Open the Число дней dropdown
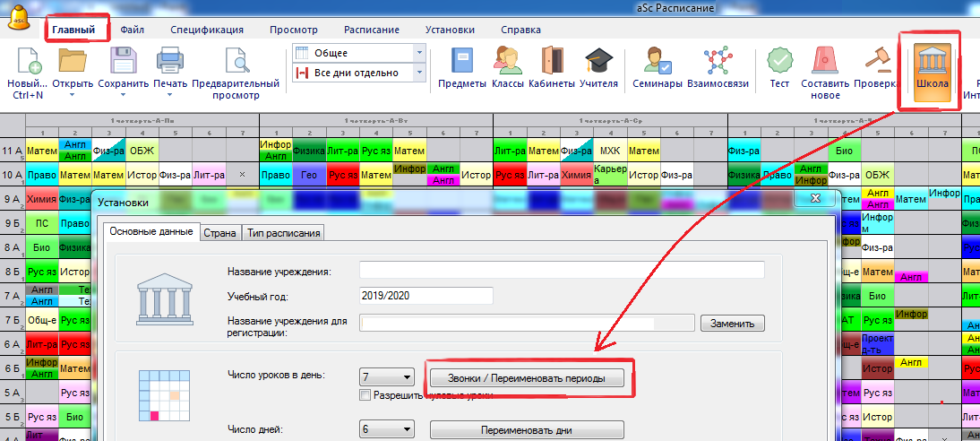This screenshot has width=980, height=441. coord(407,429)
